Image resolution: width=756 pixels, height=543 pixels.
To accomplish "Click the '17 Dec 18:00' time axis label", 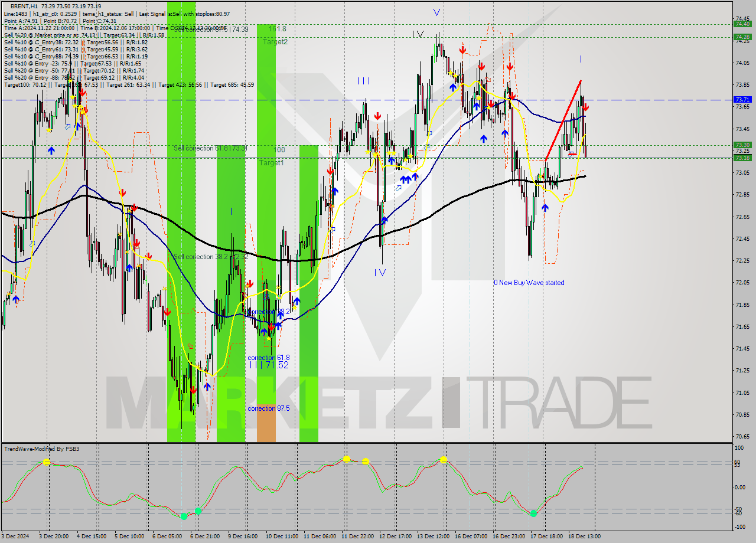I will [x=546, y=537].
